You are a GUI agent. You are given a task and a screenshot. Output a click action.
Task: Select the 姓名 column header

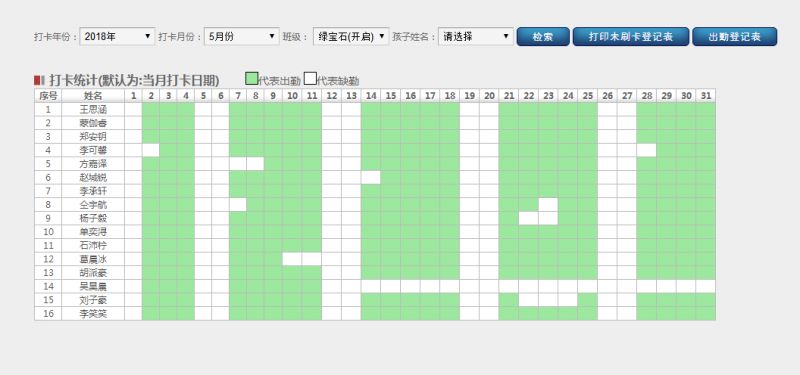[x=93, y=95]
